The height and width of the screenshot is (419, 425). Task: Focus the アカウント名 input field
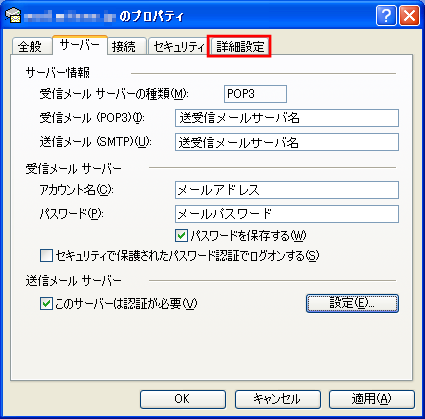(287, 190)
